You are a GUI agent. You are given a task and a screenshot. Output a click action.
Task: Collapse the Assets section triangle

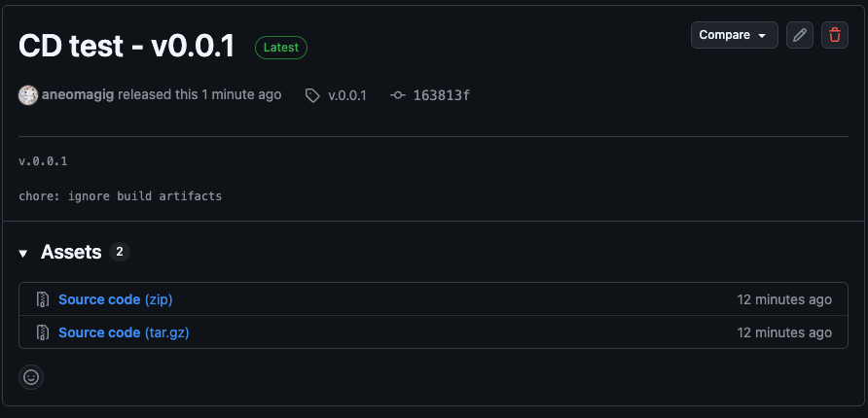pos(23,253)
